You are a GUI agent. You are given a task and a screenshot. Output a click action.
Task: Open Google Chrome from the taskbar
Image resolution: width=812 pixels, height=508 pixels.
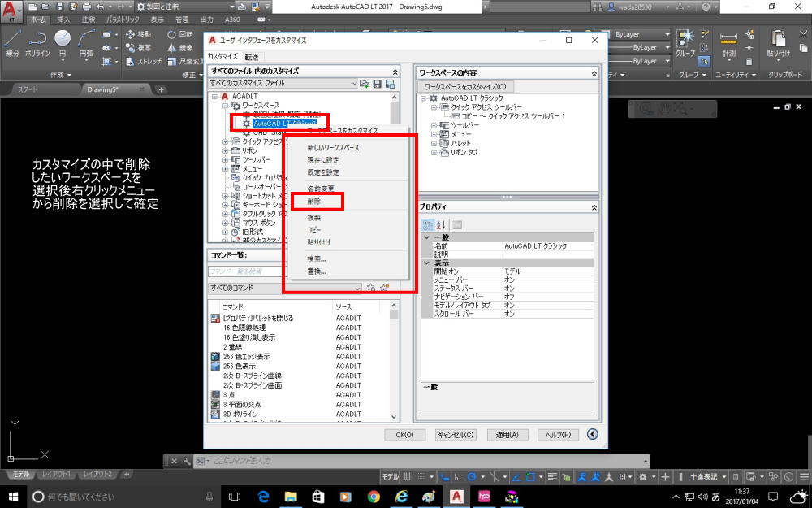point(374,497)
